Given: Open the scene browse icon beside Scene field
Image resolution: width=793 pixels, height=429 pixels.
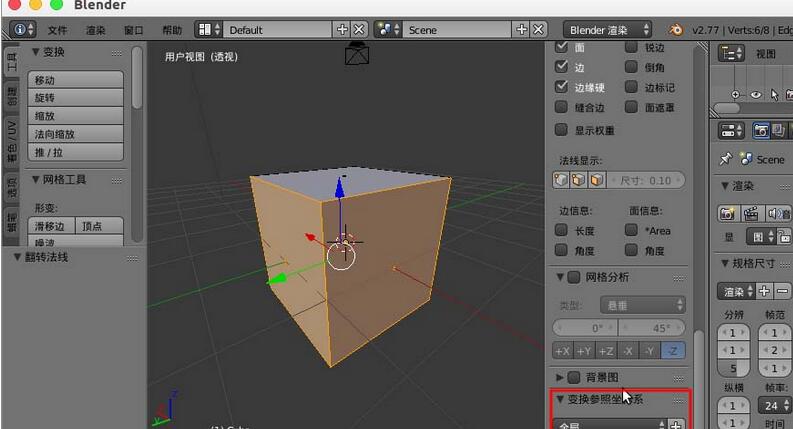Looking at the screenshot, I should [388, 29].
